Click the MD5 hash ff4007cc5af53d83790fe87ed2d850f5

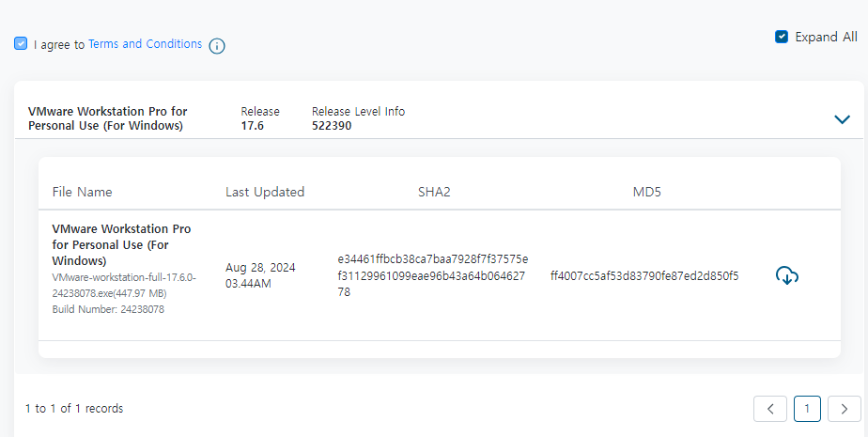[644, 275]
